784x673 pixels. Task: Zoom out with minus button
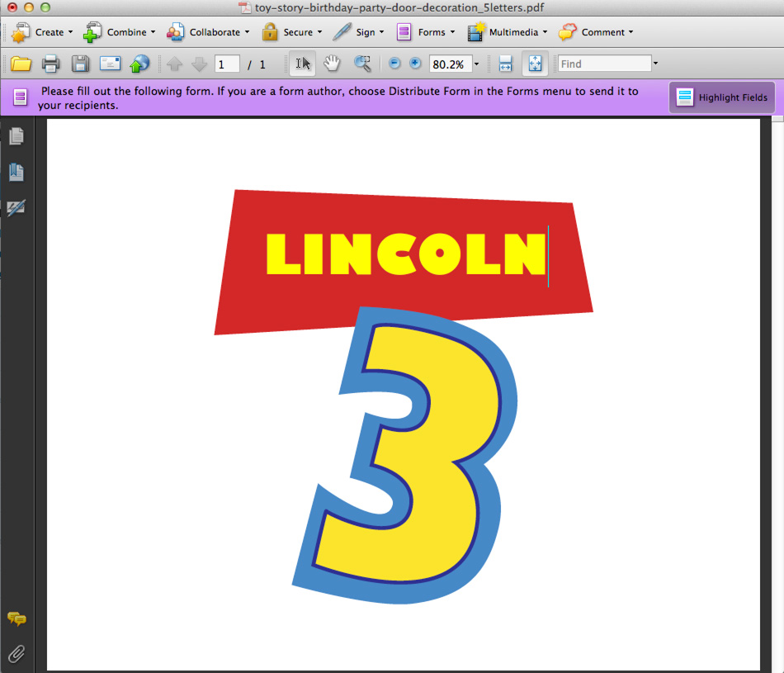pos(394,63)
